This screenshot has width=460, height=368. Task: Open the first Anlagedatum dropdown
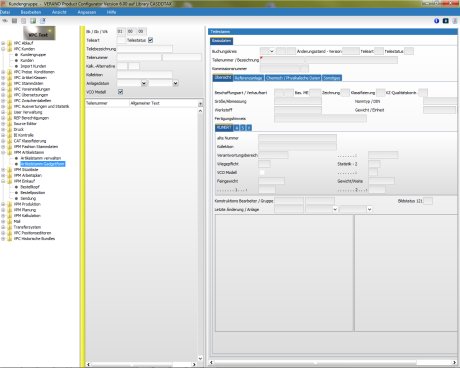pyautogui.click(x=144, y=83)
